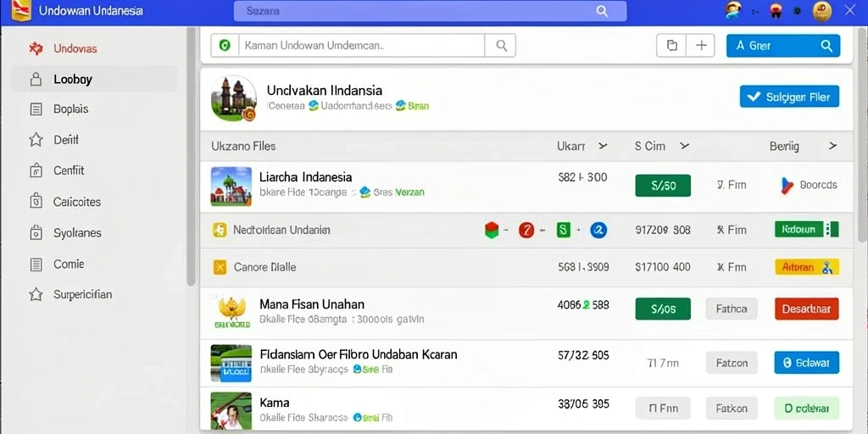Image resolution: width=868 pixels, height=434 pixels.
Task: Click the green S icon in Nedtoirlean row
Action: tap(563, 230)
